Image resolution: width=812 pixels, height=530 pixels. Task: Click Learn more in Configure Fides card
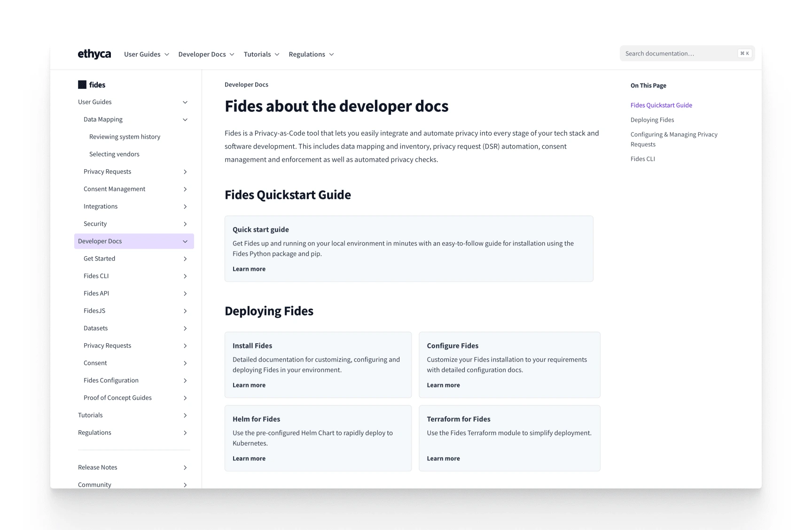click(x=443, y=385)
